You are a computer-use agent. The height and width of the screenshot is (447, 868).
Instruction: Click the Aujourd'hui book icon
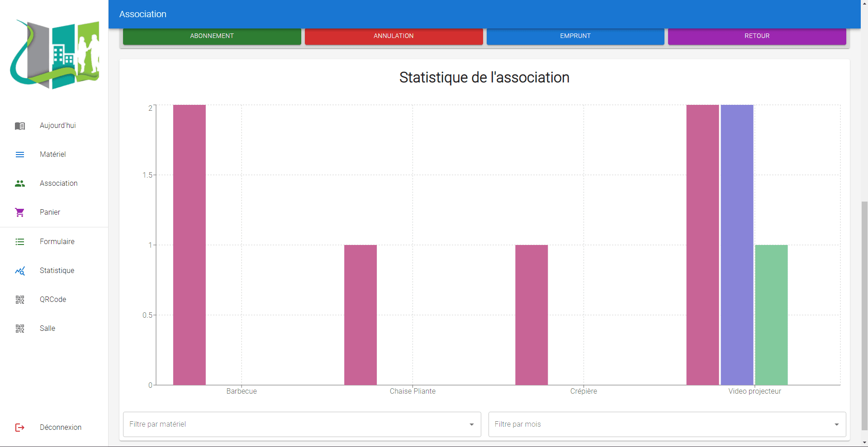click(20, 126)
